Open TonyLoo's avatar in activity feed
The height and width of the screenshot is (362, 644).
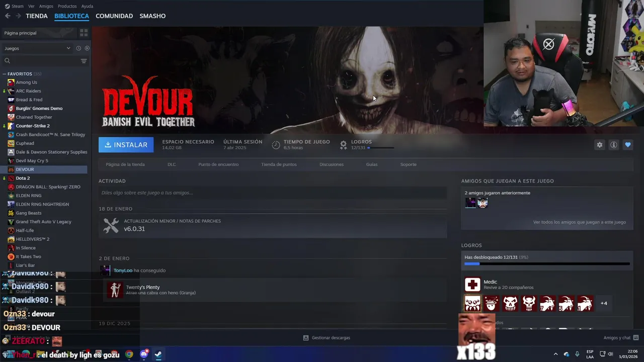(x=105, y=270)
